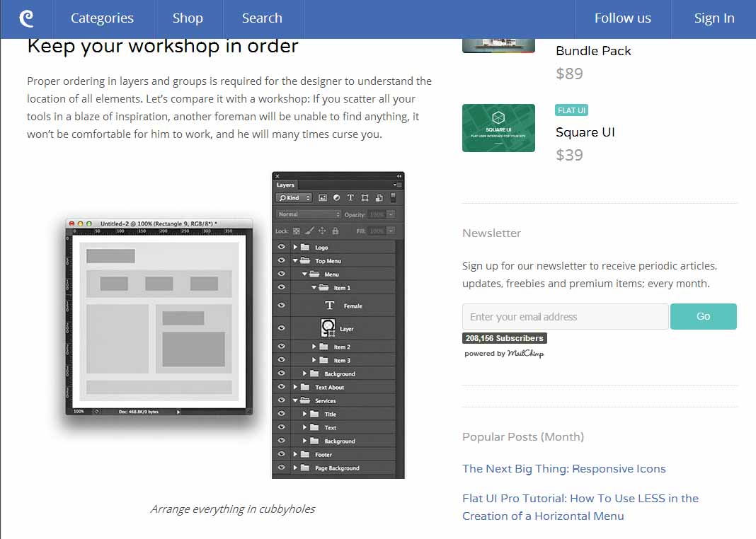
Task: Open the Layers panel flyout menu icon
Action: 398,185
